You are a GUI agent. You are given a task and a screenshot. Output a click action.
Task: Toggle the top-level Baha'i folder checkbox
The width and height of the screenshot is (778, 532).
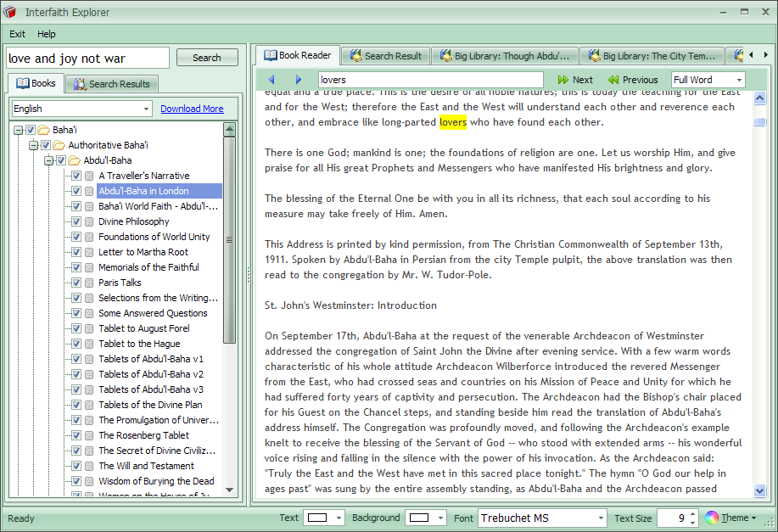coord(31,130)
